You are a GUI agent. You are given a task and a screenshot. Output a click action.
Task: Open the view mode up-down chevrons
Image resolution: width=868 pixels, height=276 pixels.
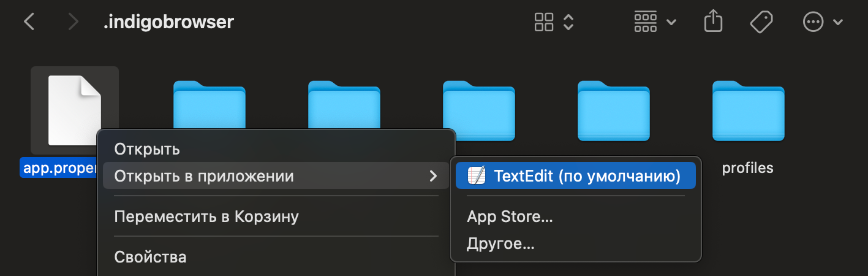coord(568,23)
